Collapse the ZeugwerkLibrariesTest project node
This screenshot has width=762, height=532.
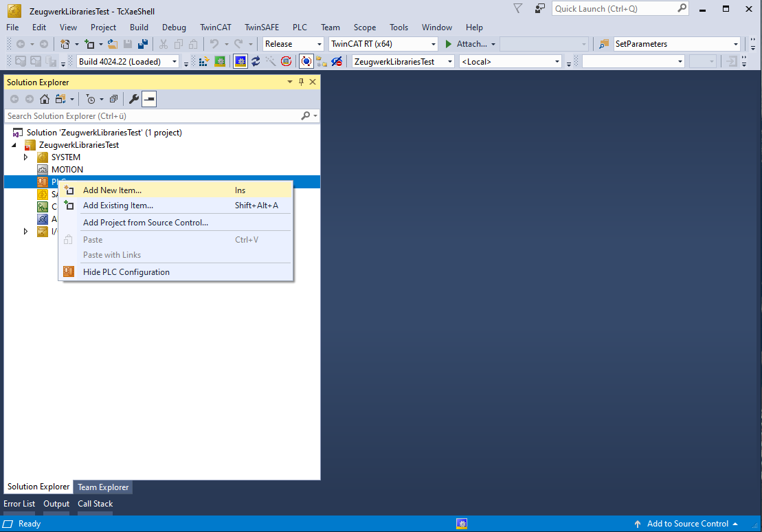click(x=14, y=145)
